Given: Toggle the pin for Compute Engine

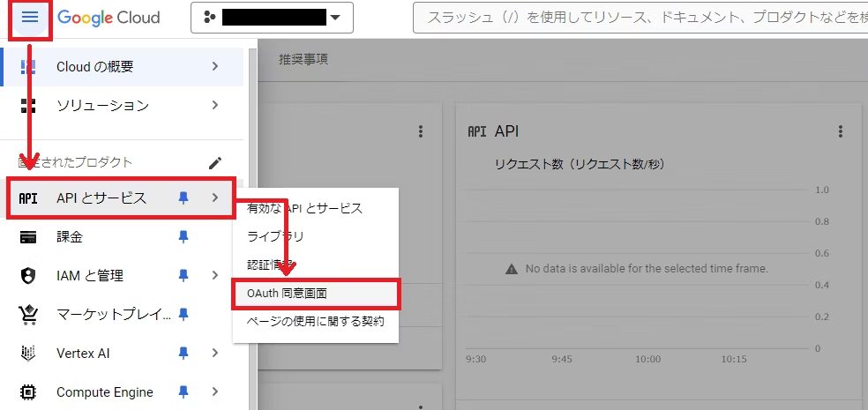Looking at the screenshot, I should (183, 392).
